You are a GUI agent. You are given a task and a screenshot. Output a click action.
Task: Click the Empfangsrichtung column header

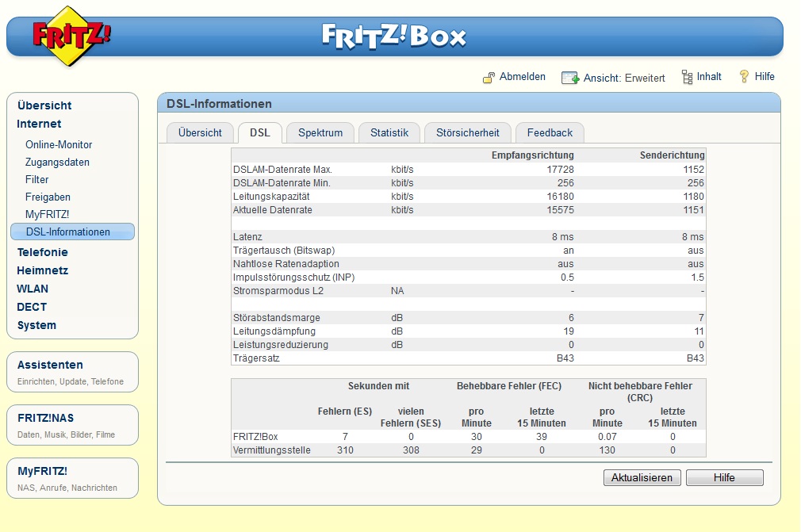(x=533, y=155)
